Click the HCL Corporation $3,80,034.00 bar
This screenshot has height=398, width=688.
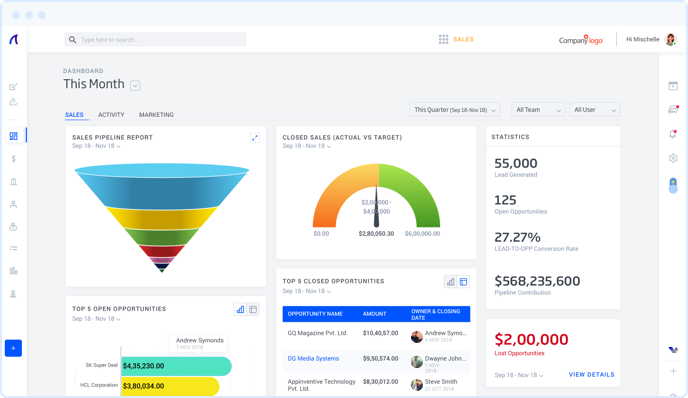point(170,386)
